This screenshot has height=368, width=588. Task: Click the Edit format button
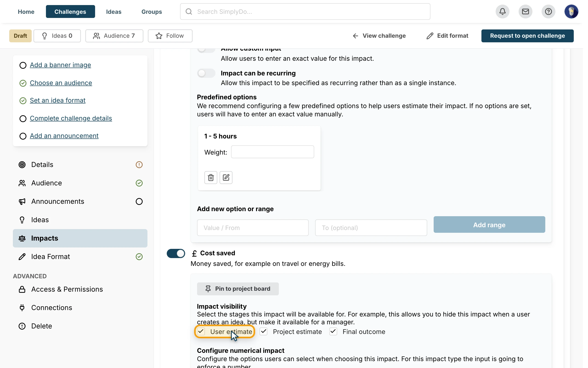pyautogui.click(x=447, y=36)
